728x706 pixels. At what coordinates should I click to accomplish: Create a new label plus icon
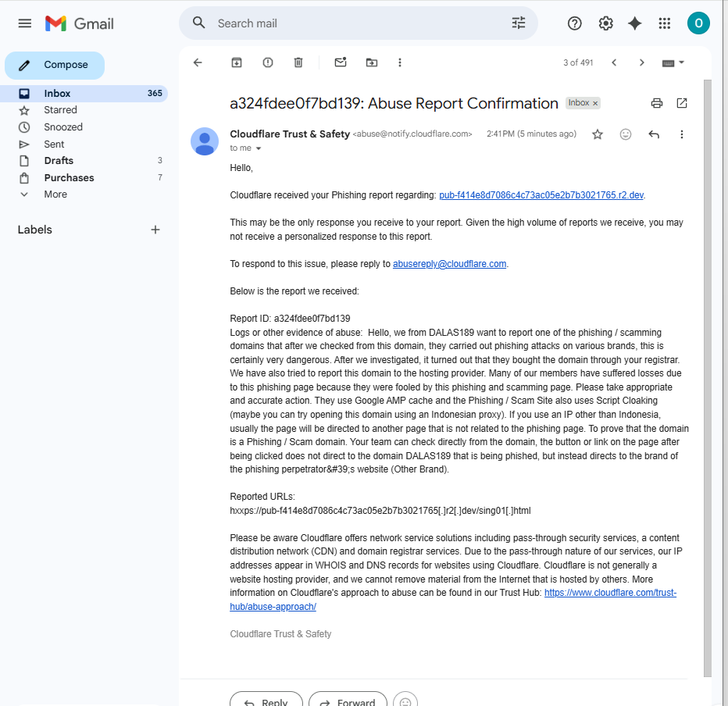[x=155, y=230]
